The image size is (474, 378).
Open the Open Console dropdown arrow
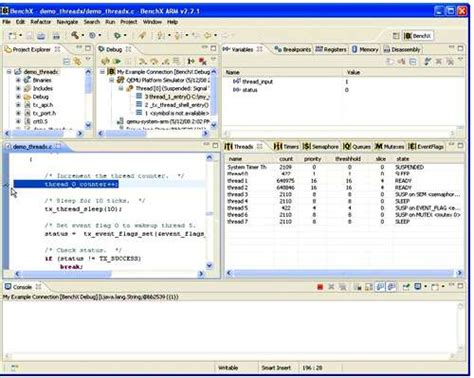443,287
